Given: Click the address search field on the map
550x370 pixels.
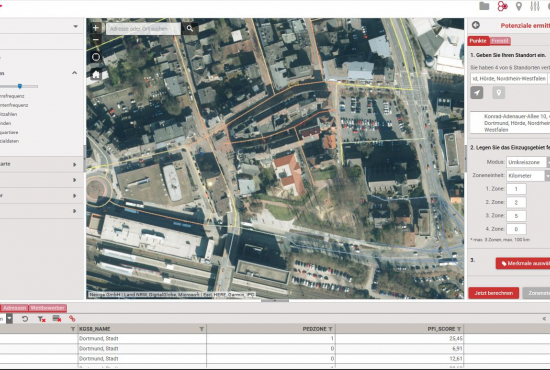Looking at the screenshot, I should pos(143,28).
